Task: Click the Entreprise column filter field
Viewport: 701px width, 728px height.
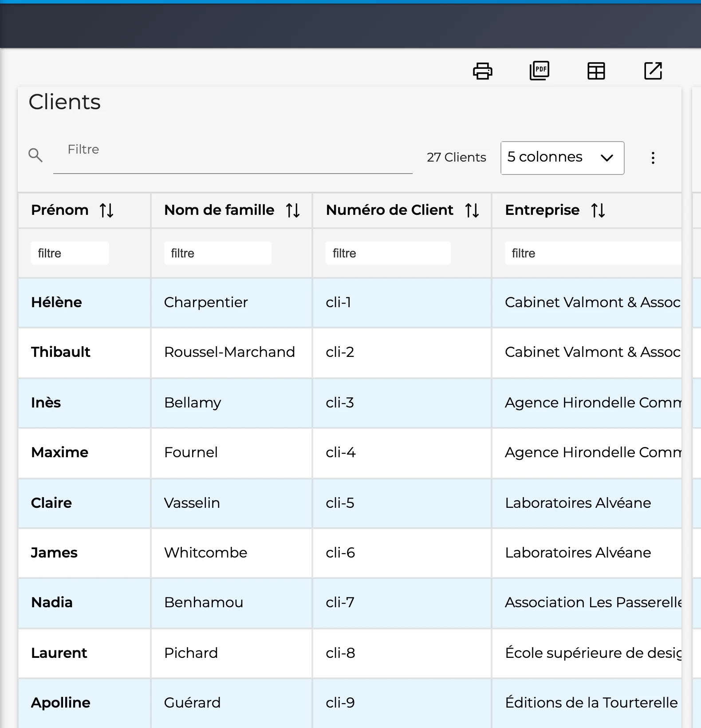Action: [x=593, y=253]
